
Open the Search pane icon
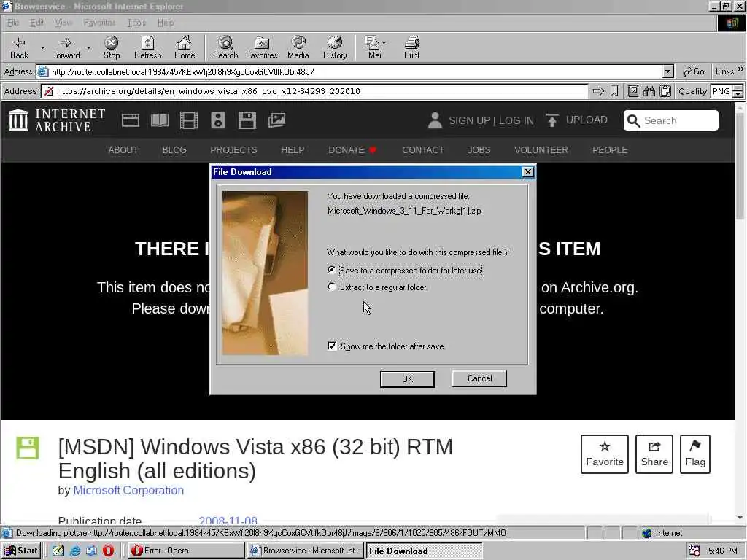tap(225, 47)
